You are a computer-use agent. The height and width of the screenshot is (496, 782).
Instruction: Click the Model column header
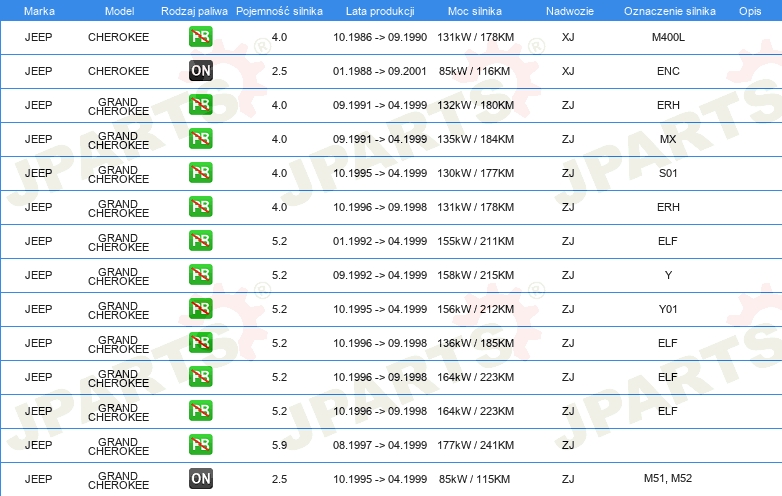point(119,11)
